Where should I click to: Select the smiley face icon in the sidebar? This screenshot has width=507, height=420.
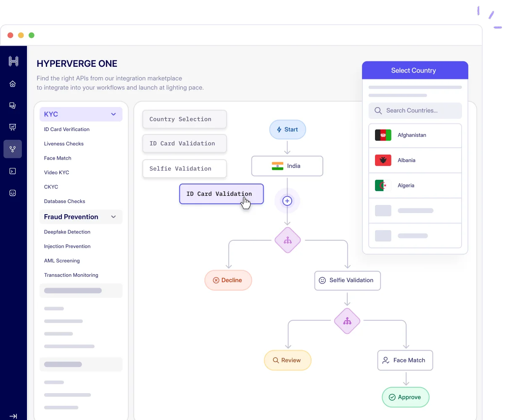[x=13, y=193]
